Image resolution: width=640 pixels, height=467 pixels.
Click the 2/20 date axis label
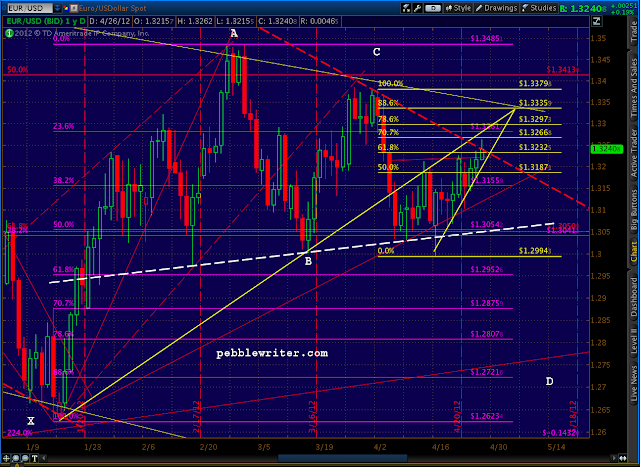pyautogui.click(x=209, y=447)
